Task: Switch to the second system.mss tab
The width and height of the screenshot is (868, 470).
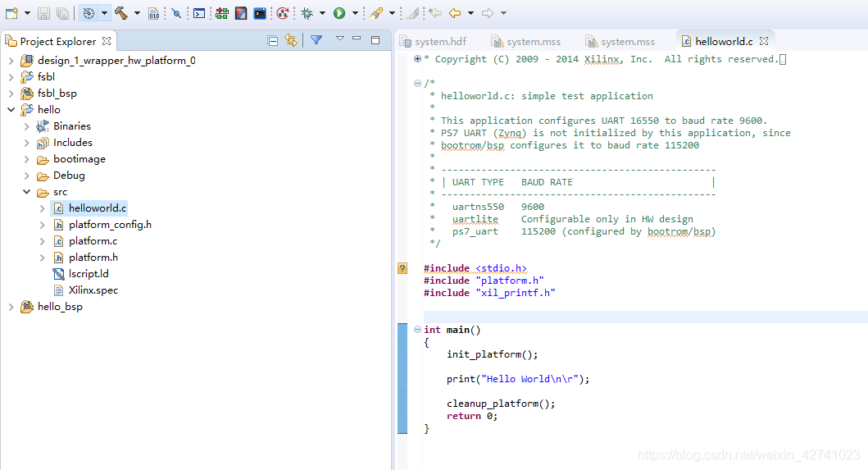Action: point(620,42)
